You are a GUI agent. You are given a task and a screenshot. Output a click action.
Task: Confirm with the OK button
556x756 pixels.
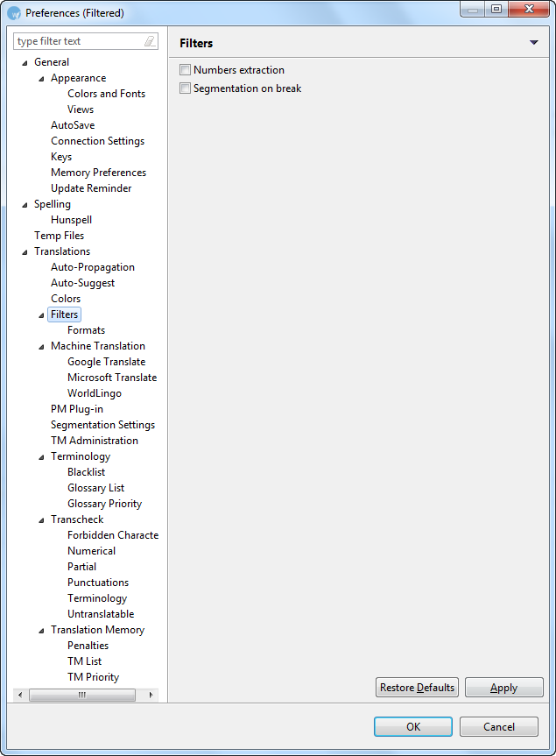(413, 726)
